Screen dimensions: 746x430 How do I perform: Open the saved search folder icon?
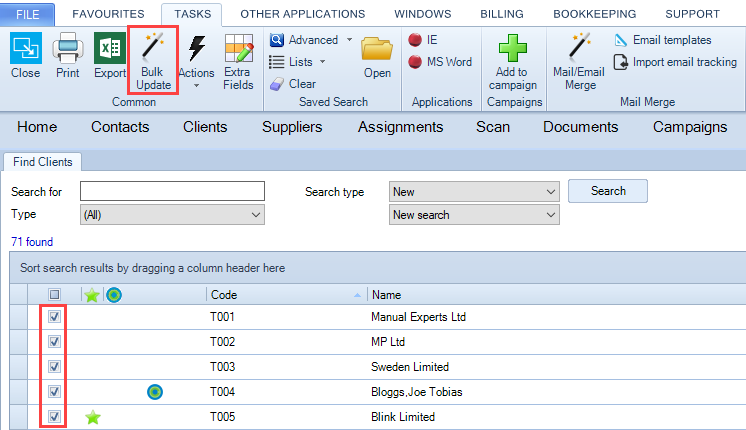377,48
